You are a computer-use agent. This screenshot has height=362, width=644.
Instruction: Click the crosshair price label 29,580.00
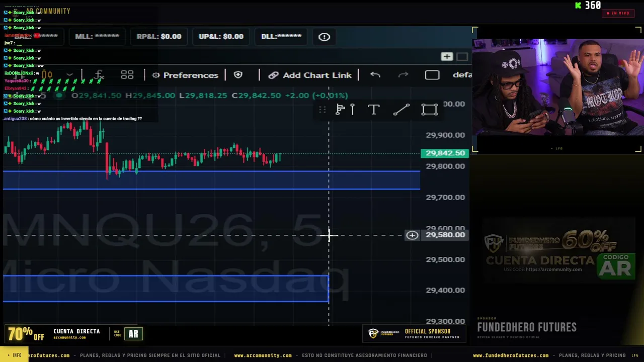pyautogui.click(x=445, y=235)
